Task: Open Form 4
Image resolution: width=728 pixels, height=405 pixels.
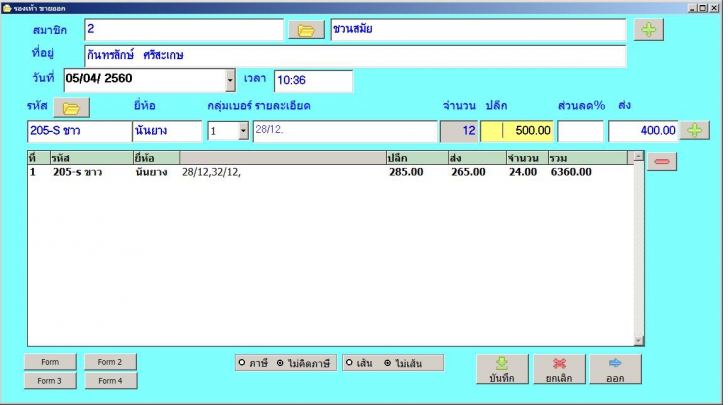Action: [x=110, y=381]
